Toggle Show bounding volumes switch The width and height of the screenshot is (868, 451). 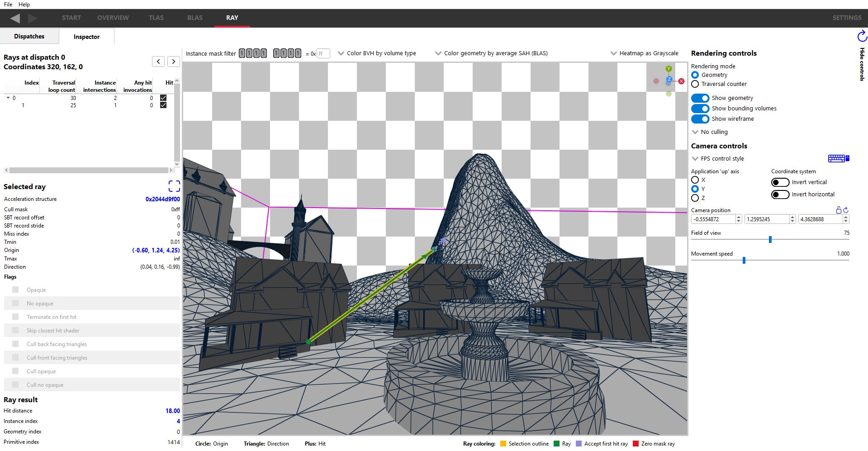700,109
